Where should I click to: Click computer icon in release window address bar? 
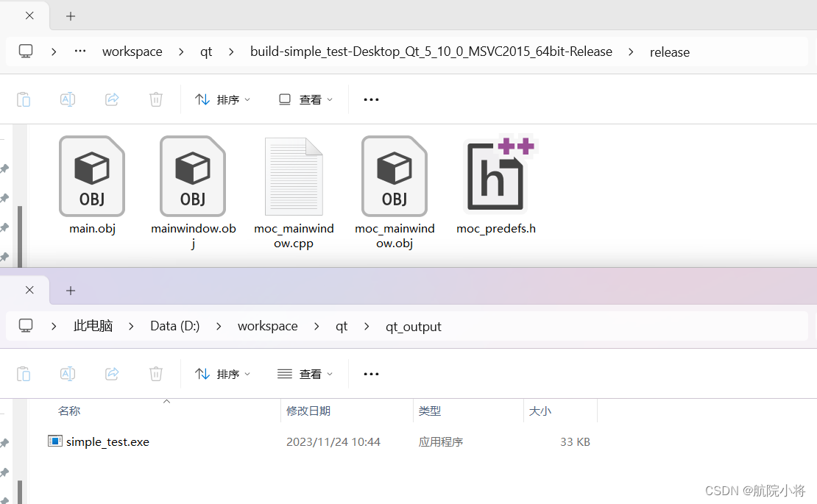26,51
